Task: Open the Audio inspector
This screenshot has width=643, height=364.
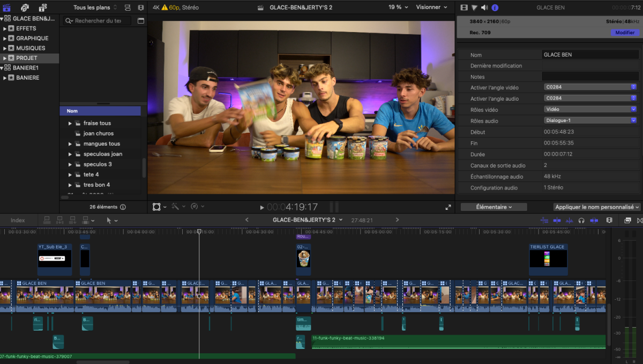Action: click(x=484, y=7)
